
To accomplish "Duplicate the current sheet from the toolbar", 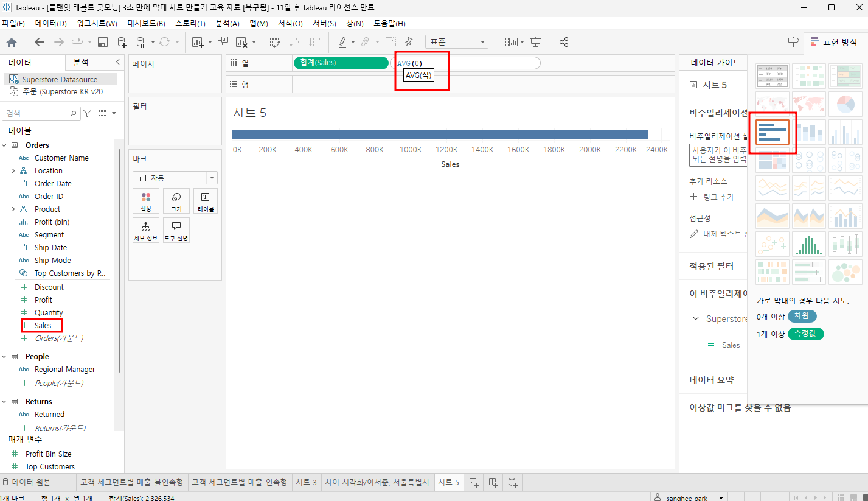I will pos(223,42).
